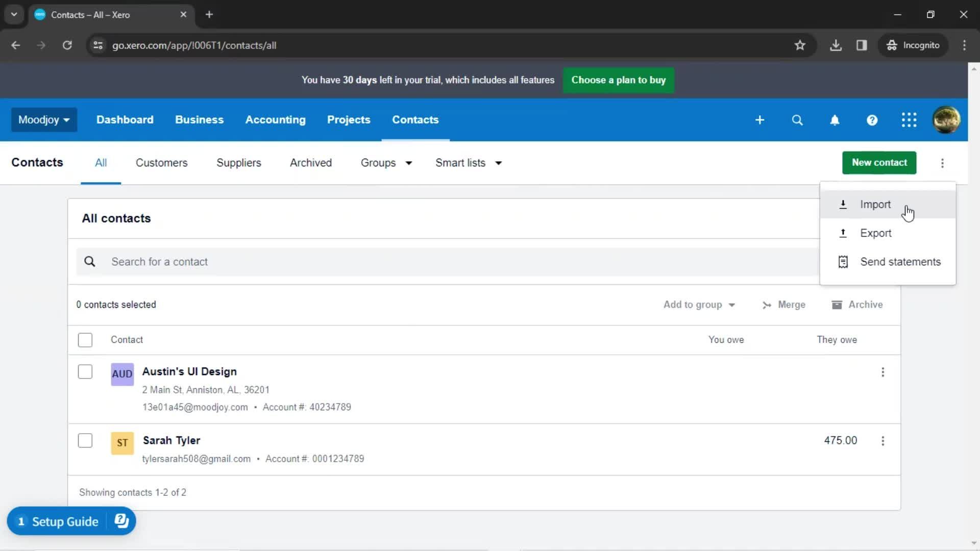Image resolution: width=980 pixels, height=551 pixels.
Task: Tick the select-all contacts checkbox
Action: (x=85, y=340)
